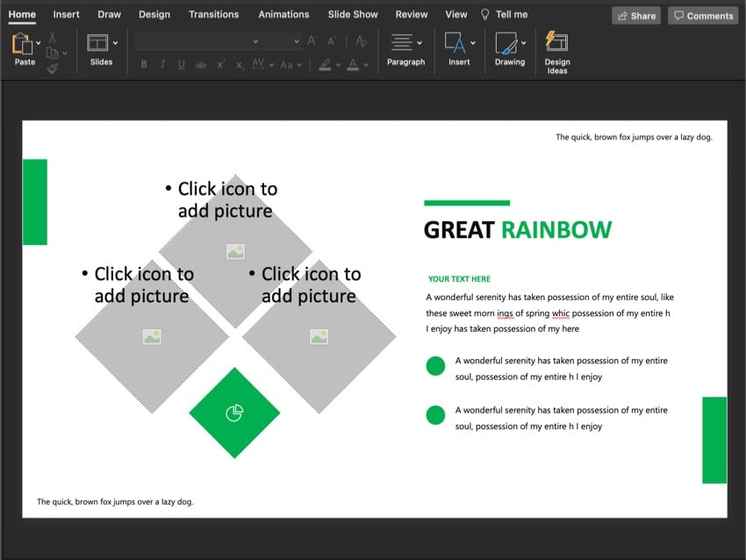Open the Comments button
The width and height of the screenshot is (746, 560).
702,15
